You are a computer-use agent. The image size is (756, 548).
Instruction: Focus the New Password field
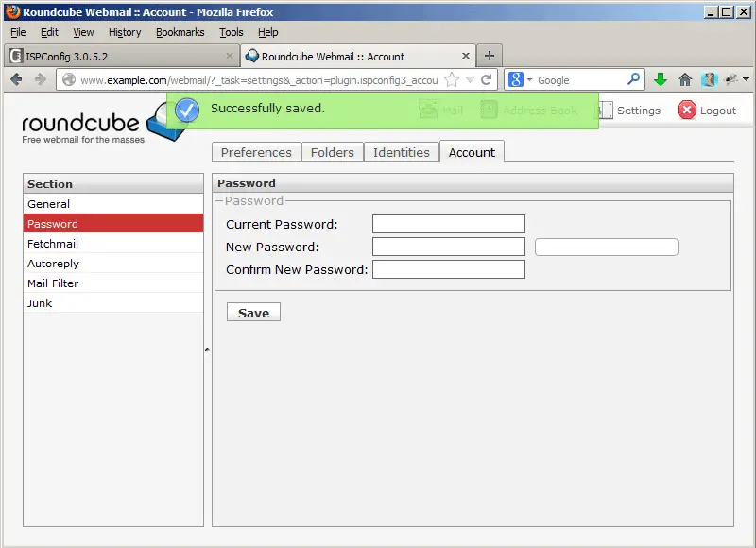448,247
